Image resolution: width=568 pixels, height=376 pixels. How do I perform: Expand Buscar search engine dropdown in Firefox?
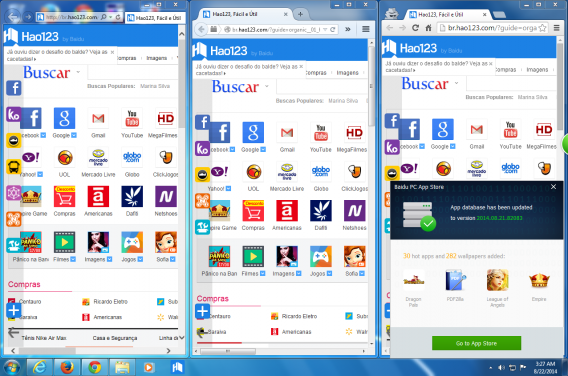click(267, 86)
